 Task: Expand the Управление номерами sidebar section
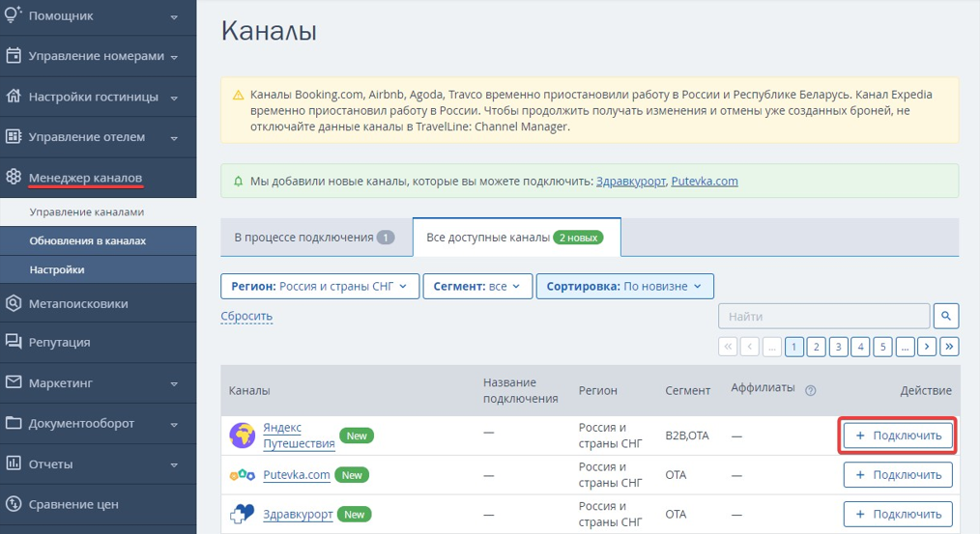(x=97, y=56)
